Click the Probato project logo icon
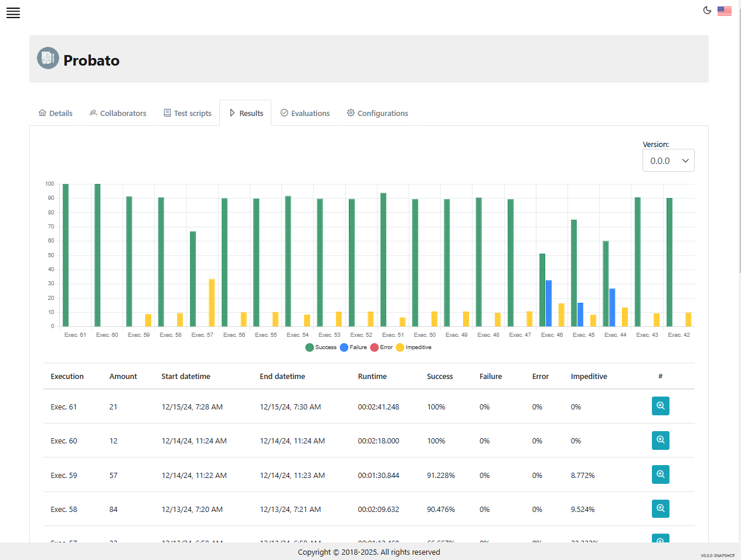Image resolution: width=741 pixels, height=560 pixels. coord(48,59)
